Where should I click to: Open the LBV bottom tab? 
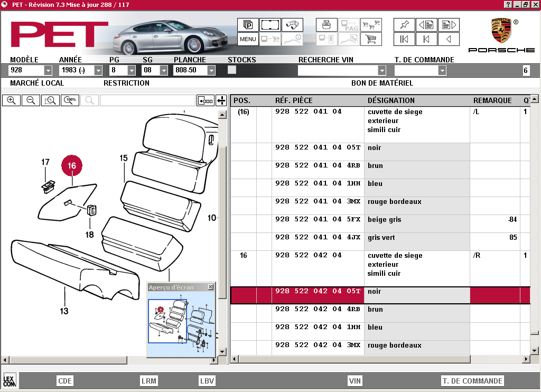click(x=207, y=381)
